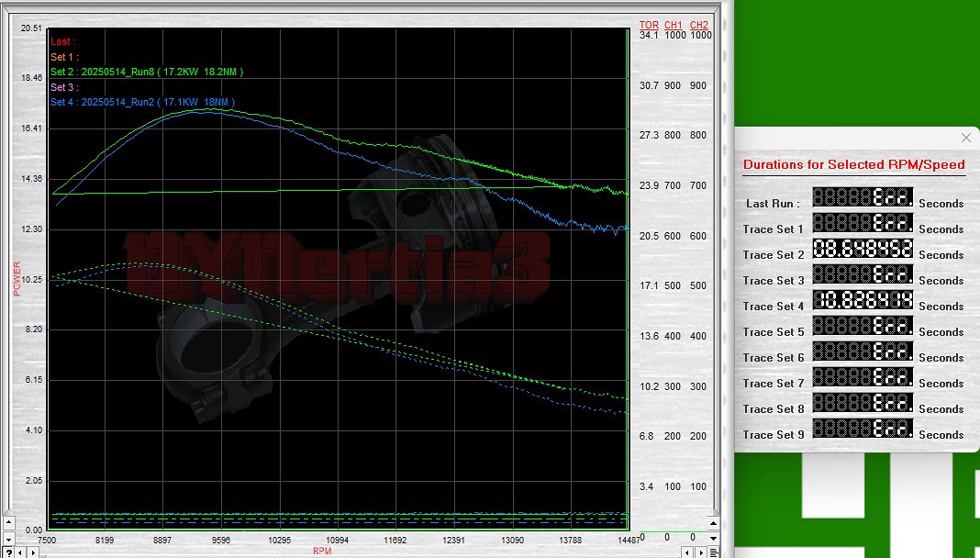Select legend entry Set 4 : 20250514_Run2
This screenshot has width=980, height=558.
pyautogui.click(x=142, y=102)
